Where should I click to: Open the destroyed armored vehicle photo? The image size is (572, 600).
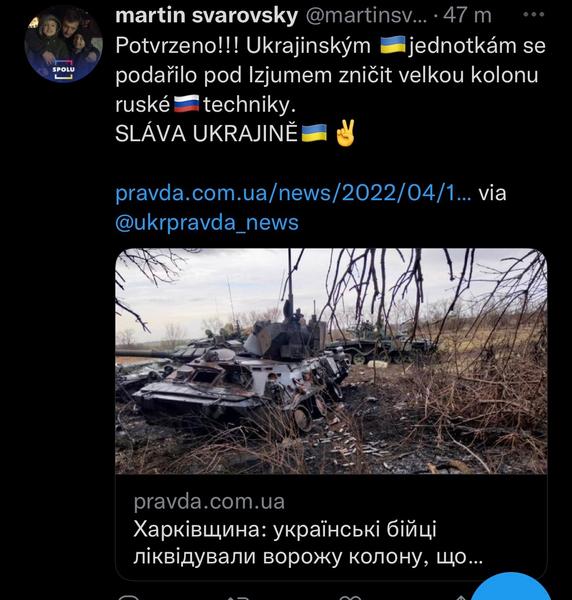coord(331,361)
